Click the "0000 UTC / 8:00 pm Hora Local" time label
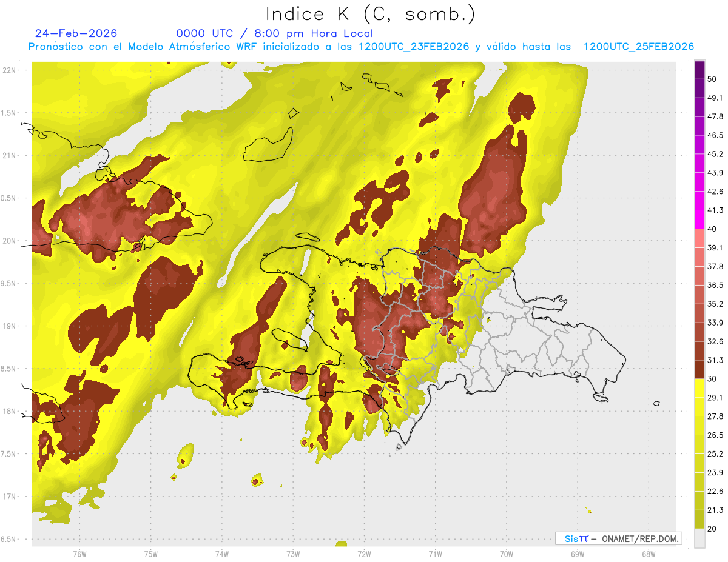 274,33
